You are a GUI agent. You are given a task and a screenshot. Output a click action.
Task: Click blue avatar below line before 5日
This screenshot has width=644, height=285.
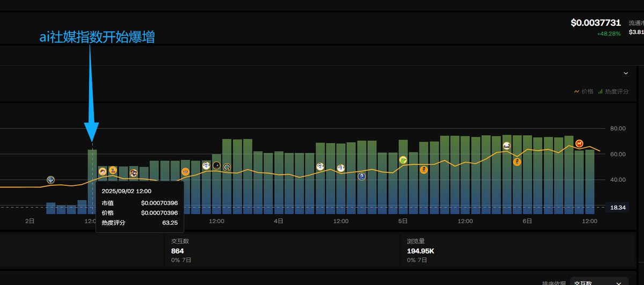tap(362, 176)
